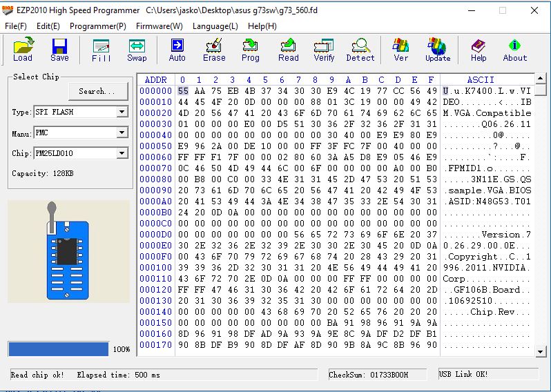Click the Swap bytes toolbar icon

click(x=137, y=50)
